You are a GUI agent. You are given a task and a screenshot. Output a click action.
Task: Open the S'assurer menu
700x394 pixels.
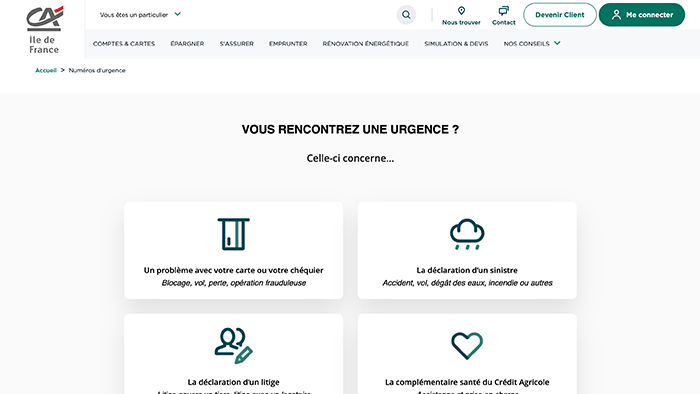click(237, 44)
